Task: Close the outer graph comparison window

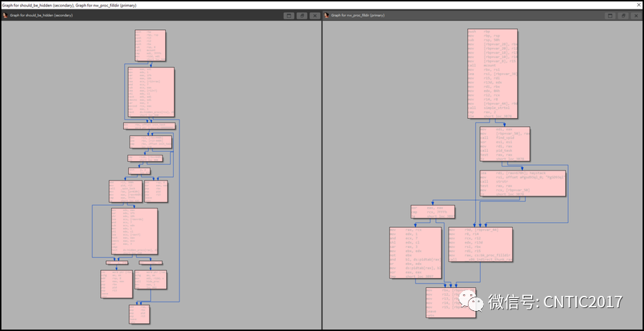Action: [639, 5]
